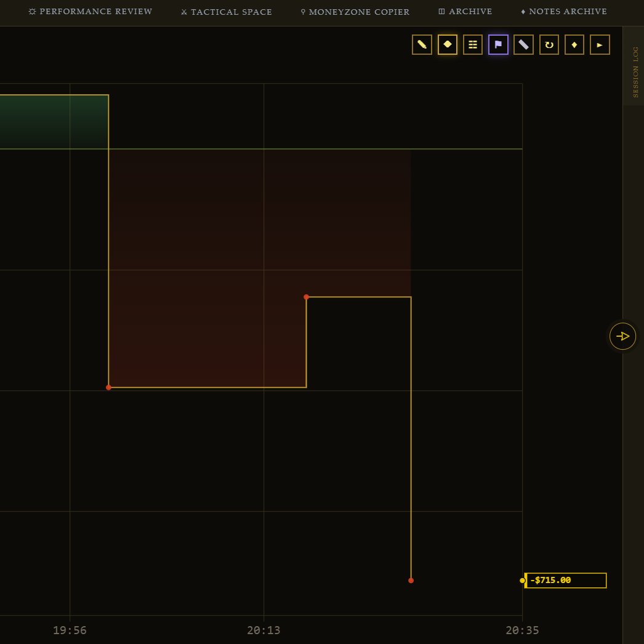Click the red point after the first drop
This screenshot has height=644, width=644.
pyautogui.click(x=108, y=387)
